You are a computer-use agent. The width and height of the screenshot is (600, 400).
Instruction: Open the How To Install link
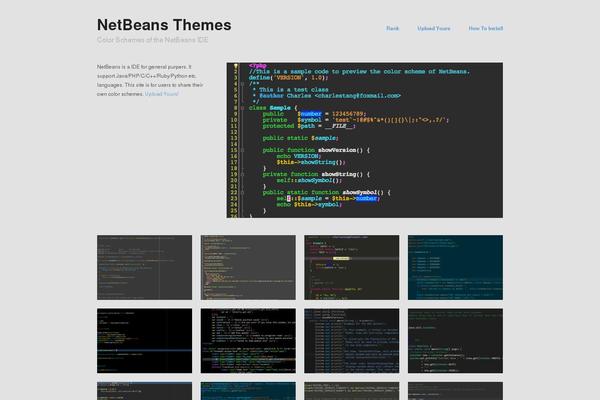tap(486, 28)
